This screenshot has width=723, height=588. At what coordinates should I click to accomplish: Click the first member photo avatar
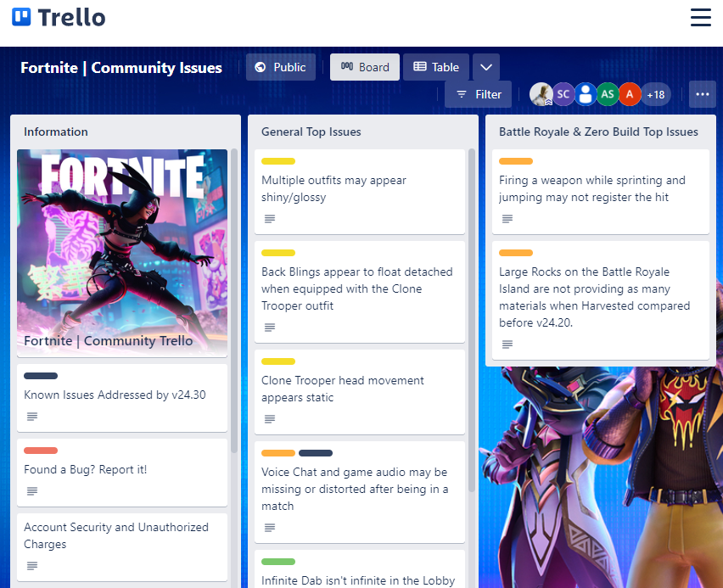(x=541, y=94)
